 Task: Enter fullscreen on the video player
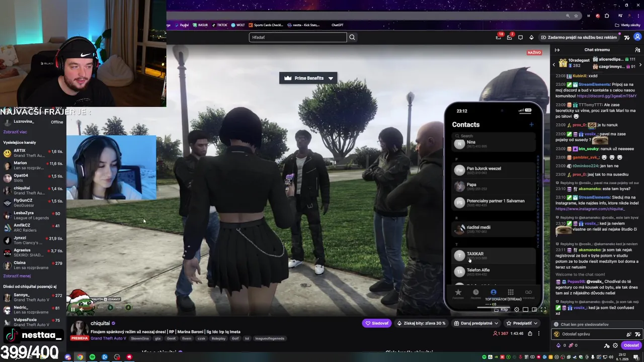[x=543, y=310]
